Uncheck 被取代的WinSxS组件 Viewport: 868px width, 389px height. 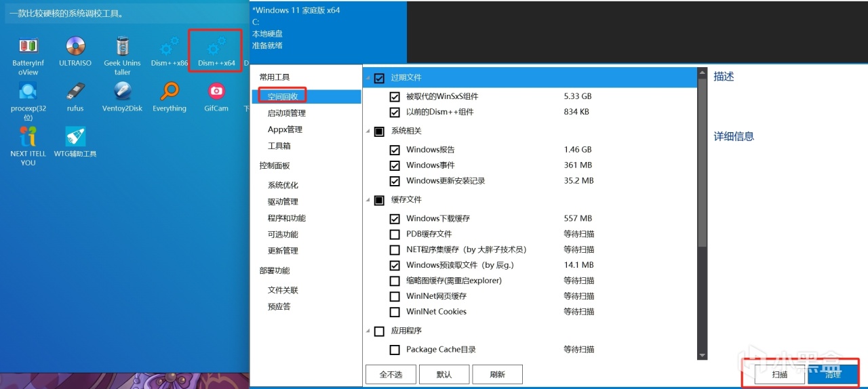tap(395, 96)
